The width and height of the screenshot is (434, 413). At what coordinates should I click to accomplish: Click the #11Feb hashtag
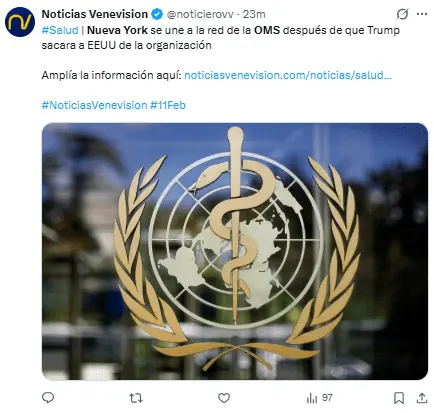[168, 105]
